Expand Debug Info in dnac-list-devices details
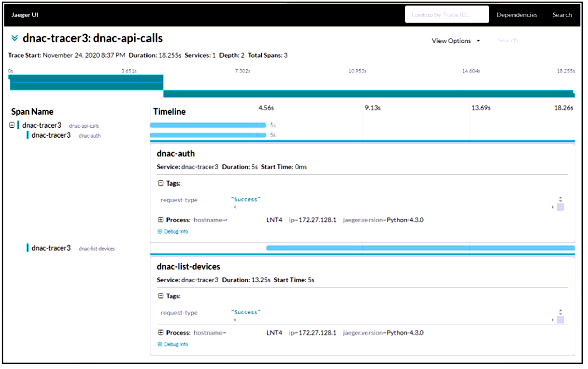 [x=173, y=344]
